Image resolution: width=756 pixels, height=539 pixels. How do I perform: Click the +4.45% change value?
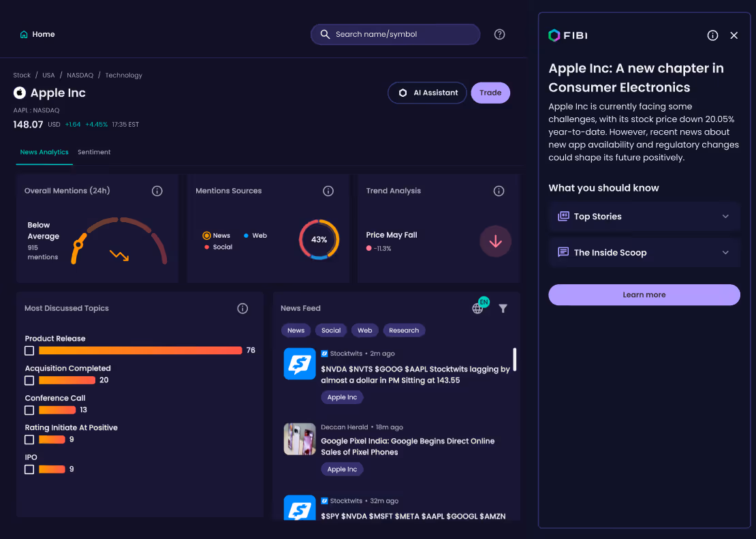click(97, 125)
